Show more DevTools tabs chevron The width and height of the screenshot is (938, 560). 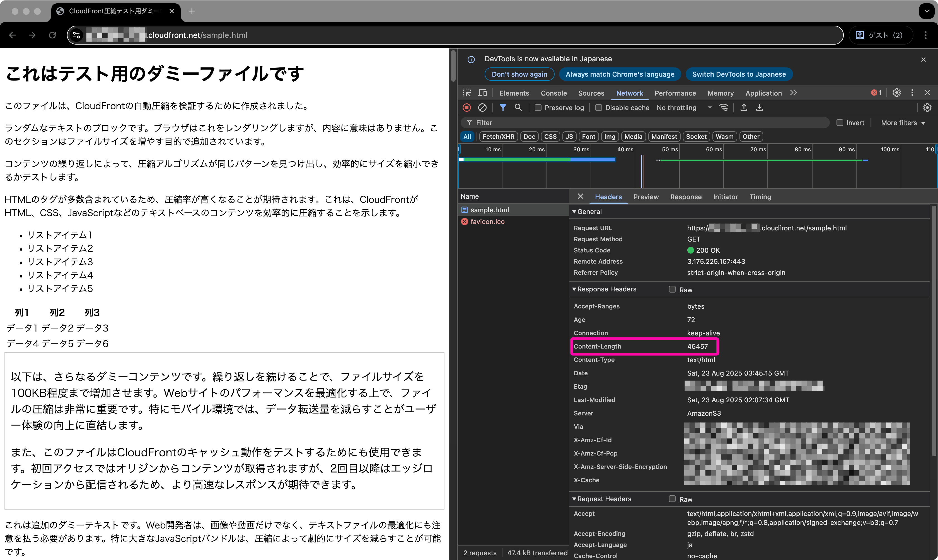click(793, 93)
